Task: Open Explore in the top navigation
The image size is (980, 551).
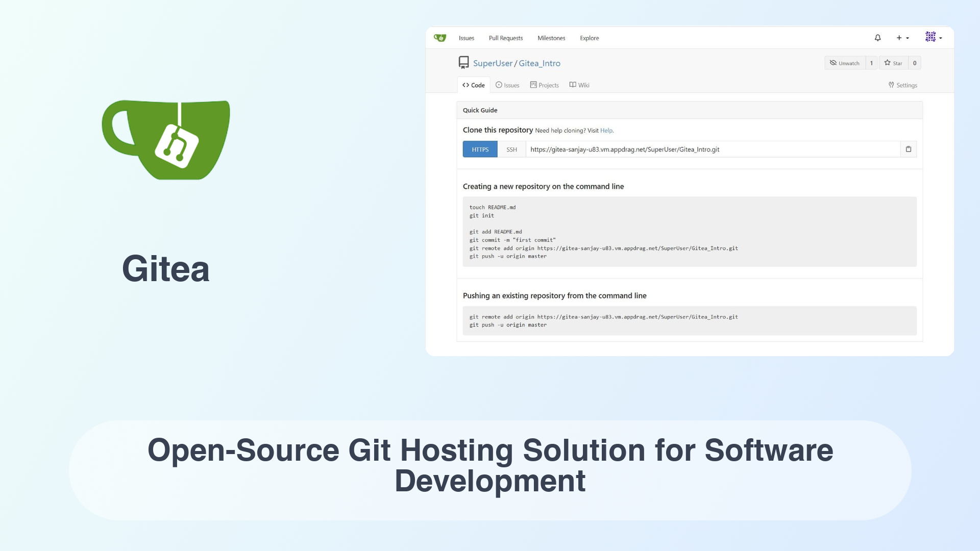Action: (x=590, y=38)
